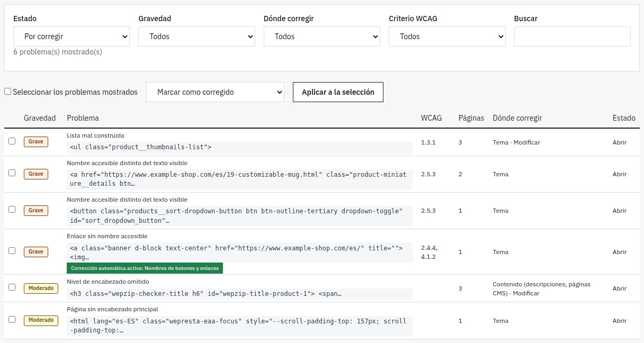
Task: Click Abrir for the sort dropdown button issue
Action: [620, 211]
